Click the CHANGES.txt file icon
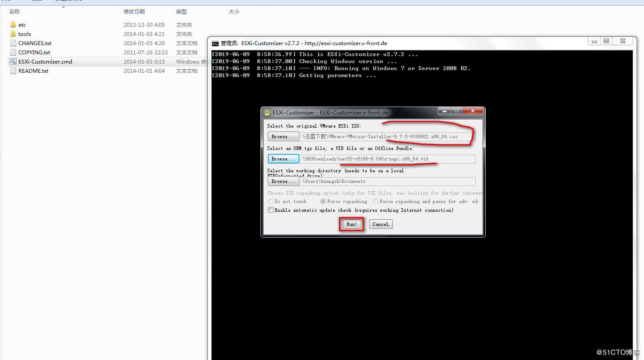644x360 pixels. (13, 43)
